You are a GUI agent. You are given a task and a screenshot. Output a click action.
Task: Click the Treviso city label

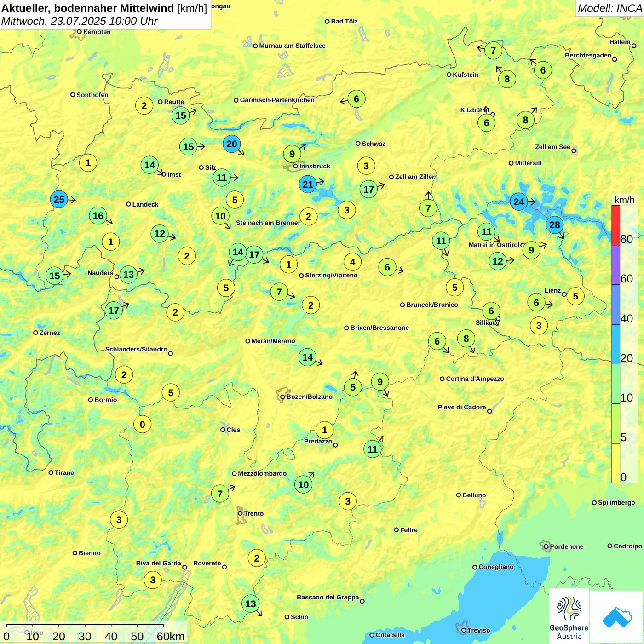tap(479, 630)
